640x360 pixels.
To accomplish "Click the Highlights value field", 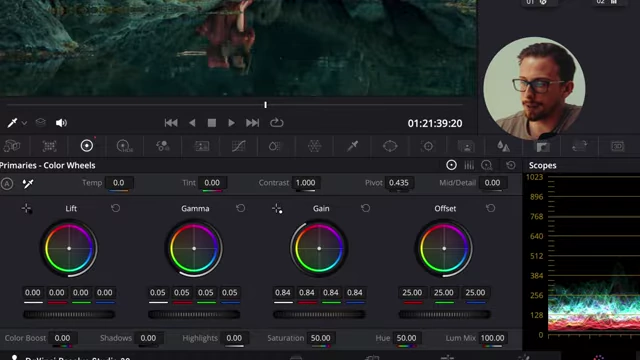I will pyautogui.click(x=234, y=338).
